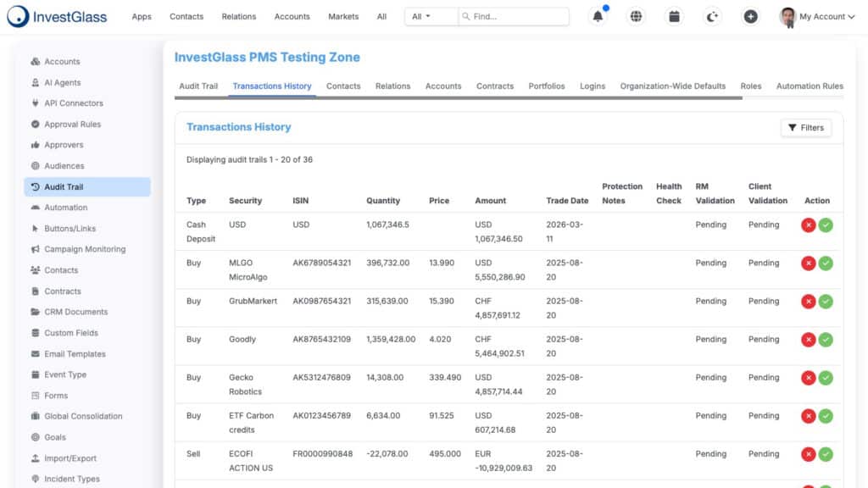Open the calendar icon in header
868x488 pixels.
674,17
